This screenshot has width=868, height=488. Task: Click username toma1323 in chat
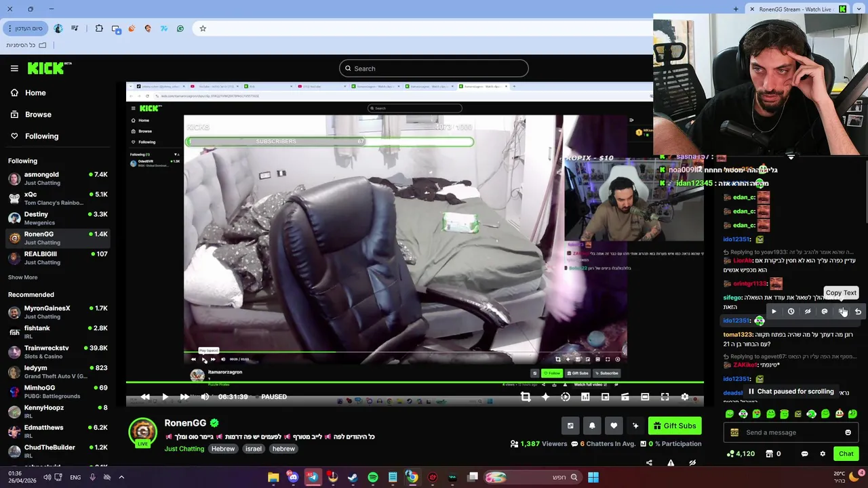click(x=738, y=335)
